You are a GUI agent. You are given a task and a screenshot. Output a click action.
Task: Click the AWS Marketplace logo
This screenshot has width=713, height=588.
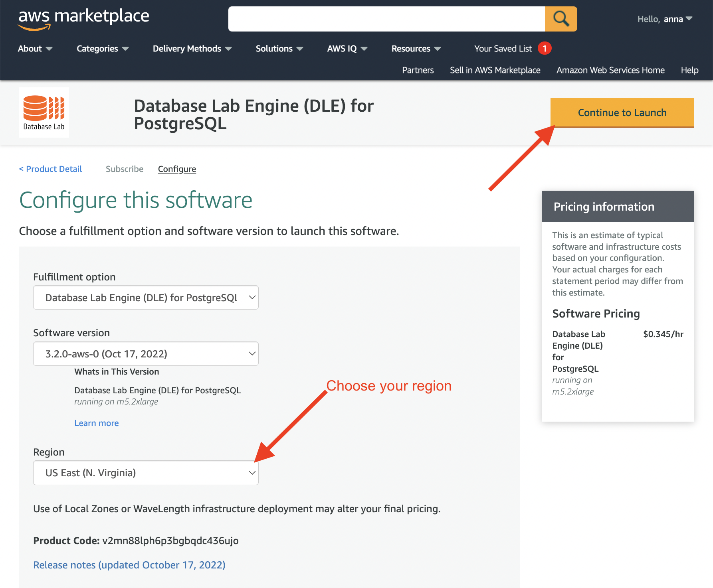point(83,19)
